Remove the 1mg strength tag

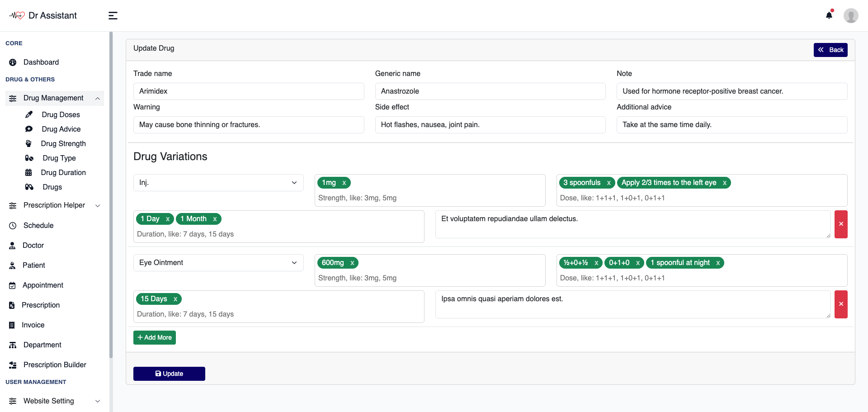[344, 183]
